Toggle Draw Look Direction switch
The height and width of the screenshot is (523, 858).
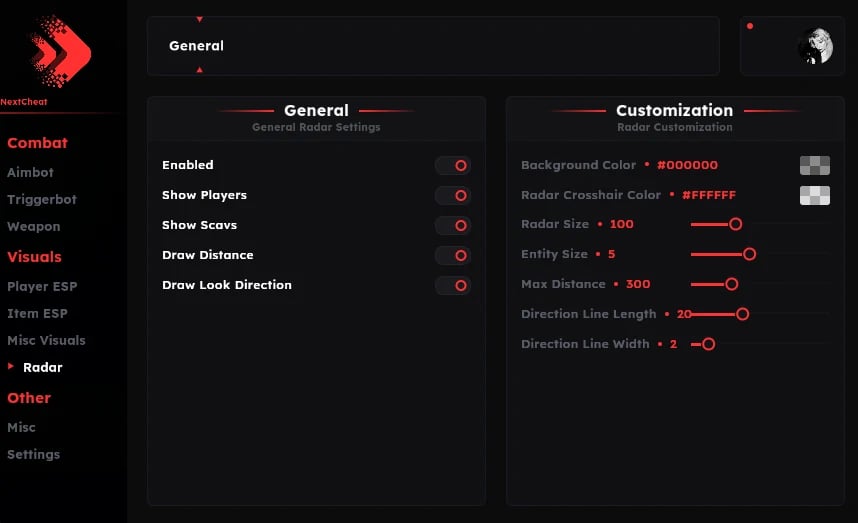(x=453, y=286)
